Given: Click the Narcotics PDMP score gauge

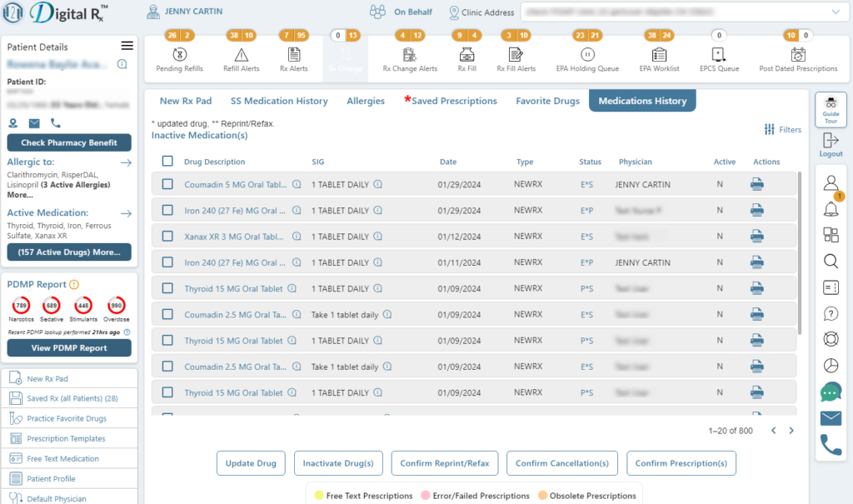Looking at the screenshot, I should click(21, 306).
